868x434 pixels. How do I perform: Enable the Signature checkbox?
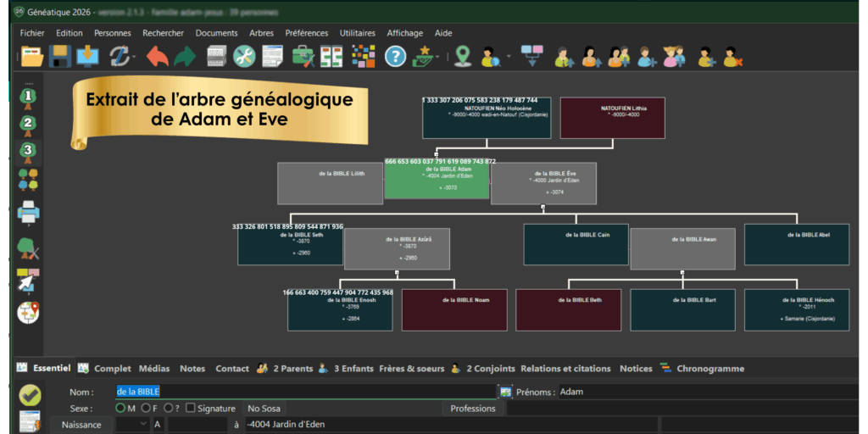pyautogui.click(x=190, y=409)
